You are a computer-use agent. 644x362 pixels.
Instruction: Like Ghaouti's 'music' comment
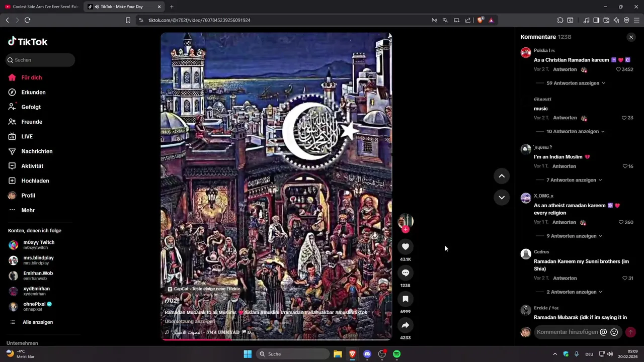(624, 118)
